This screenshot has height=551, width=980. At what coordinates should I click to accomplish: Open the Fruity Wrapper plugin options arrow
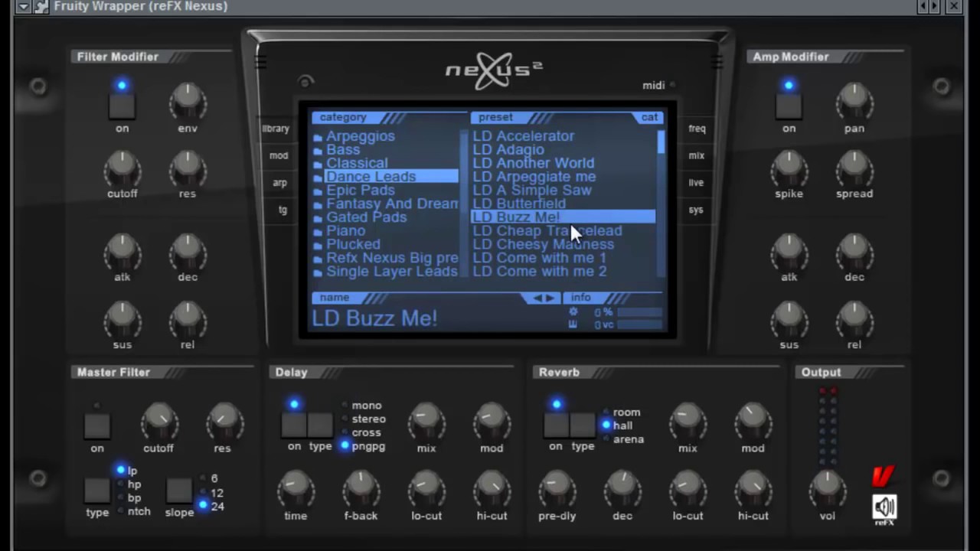point(23,6)
